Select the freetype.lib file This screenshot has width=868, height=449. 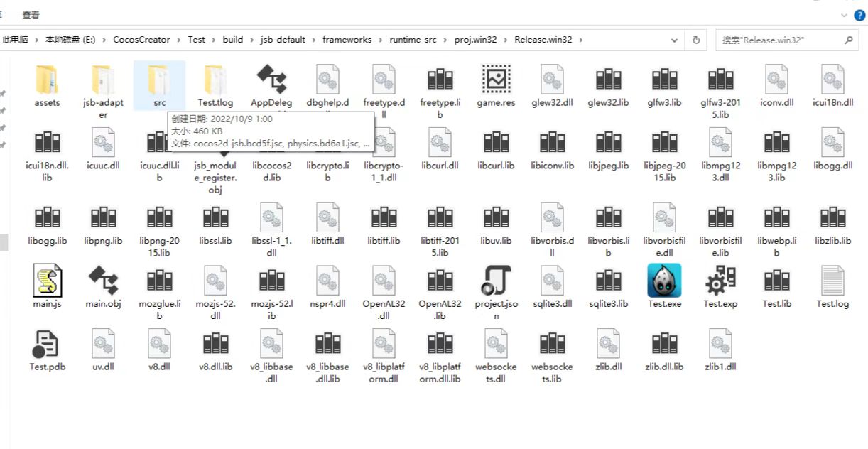pyautogui.click(x=440, y=92)
